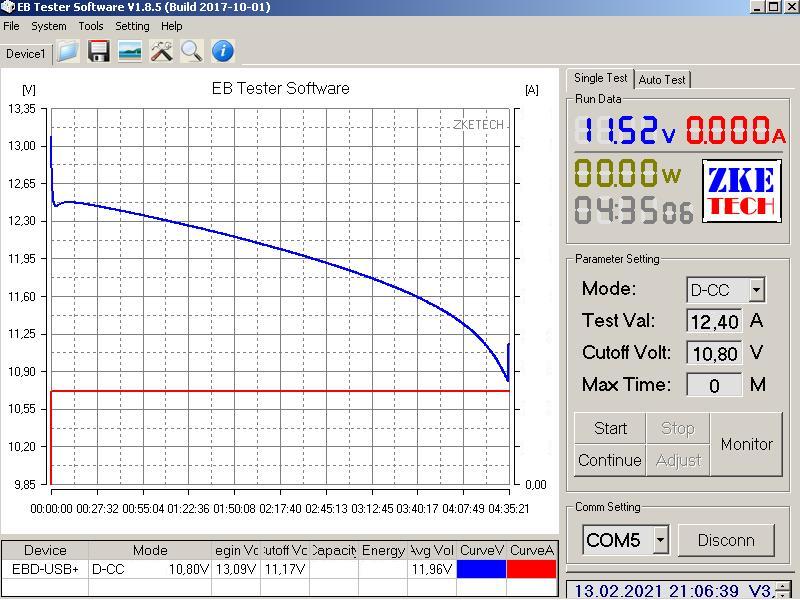Click the EB Tester Software chart title
This screenshot has height=600, width=800.
click(280, 88)
